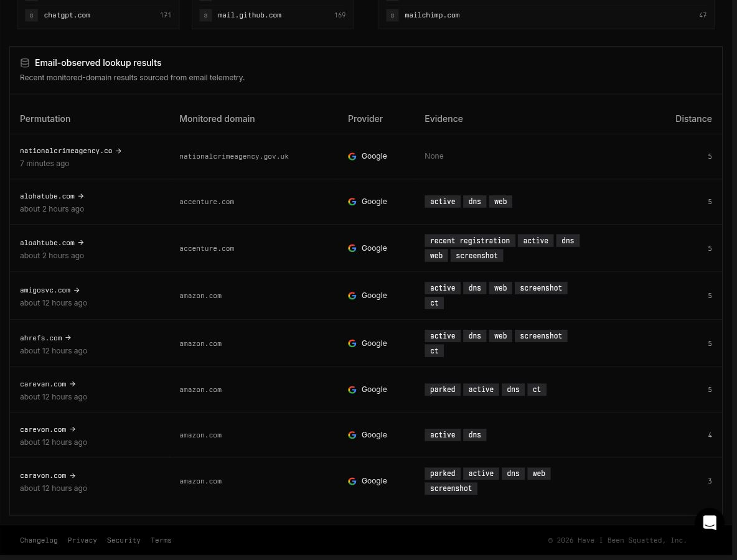Click the '7 minutes ago' timestamp
Image resolution: width=737 pixels, height=560 pixels.
44,164
